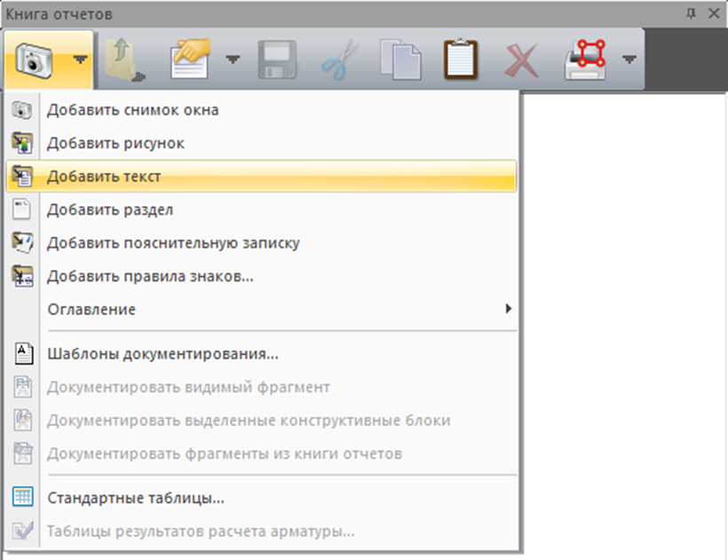Click the blue table grid icon beside Стандартные таблицы
The height and width of the screenshot is (560, 728).
point(23,497)
